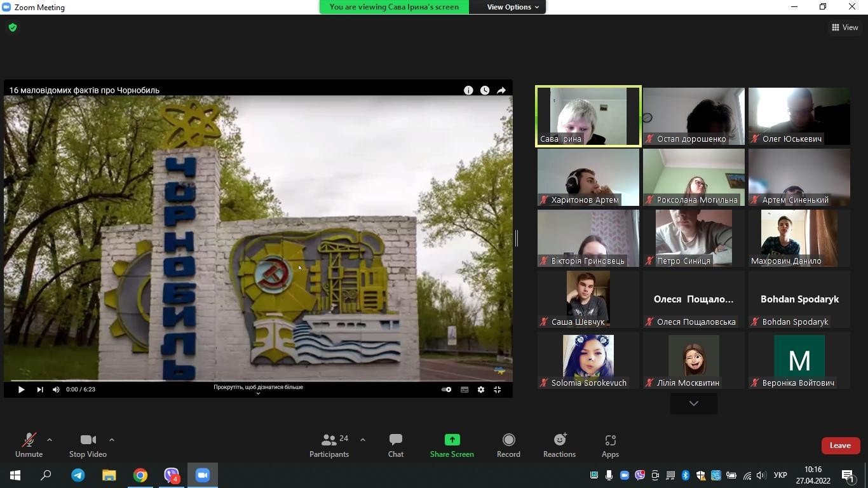The image size is (868, 488).
Task: Select Олег Юськевич's video tile
Action: [x=799, y=116]
